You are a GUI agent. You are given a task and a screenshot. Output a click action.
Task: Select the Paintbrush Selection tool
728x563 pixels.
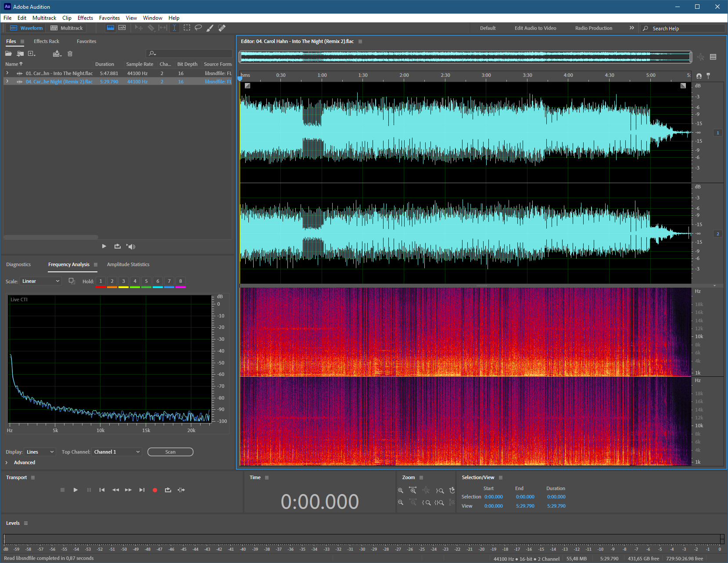210,28
